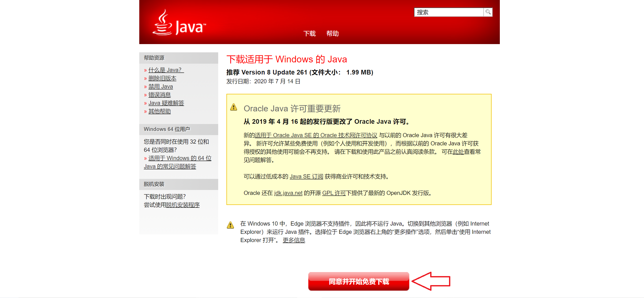The image size is (644, 298).
Task: Open the 什么是 Java? link
Action: [166, 70]
